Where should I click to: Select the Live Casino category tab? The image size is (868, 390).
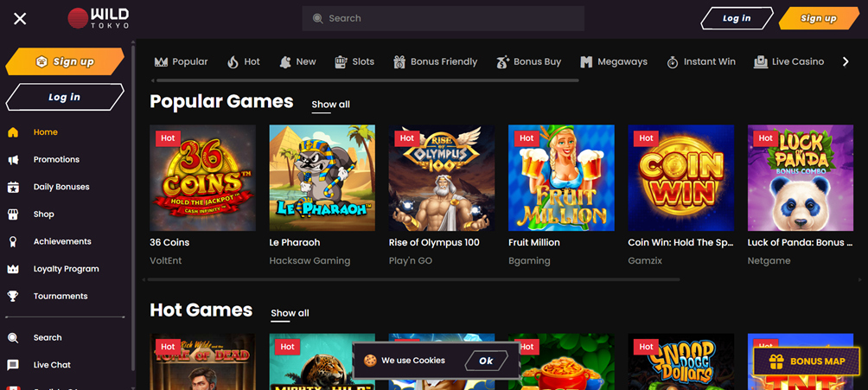(788, 62)
